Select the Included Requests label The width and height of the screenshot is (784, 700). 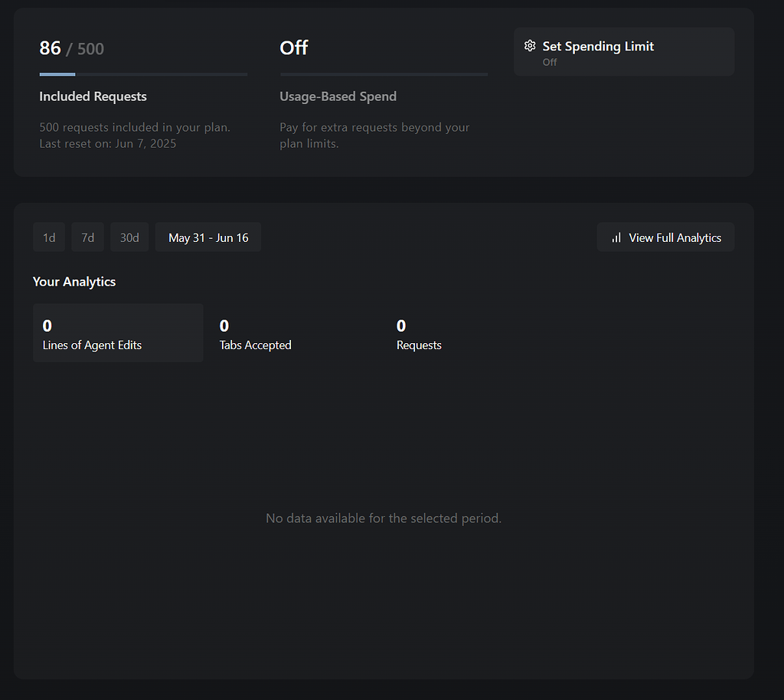[x=93, y=96]
